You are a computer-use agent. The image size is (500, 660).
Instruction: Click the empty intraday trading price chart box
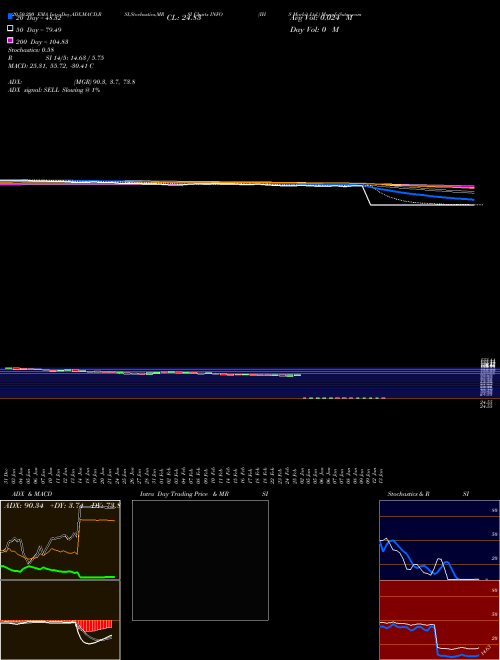tap(200, 560)
